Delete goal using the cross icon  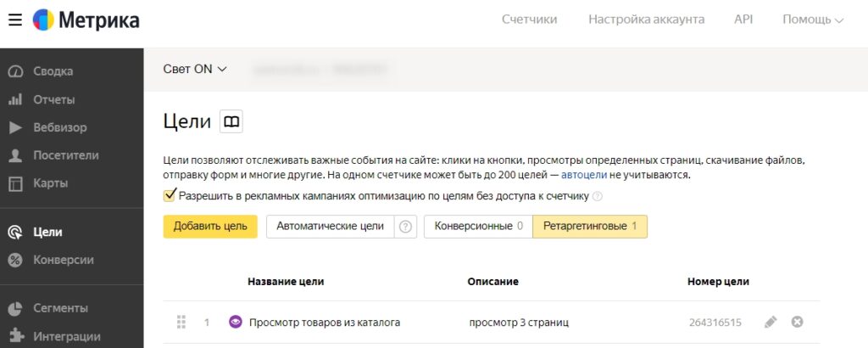click(797, 323)
